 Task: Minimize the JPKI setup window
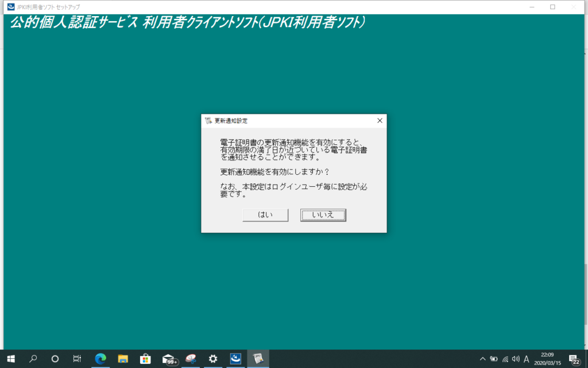tap(532, 7)
